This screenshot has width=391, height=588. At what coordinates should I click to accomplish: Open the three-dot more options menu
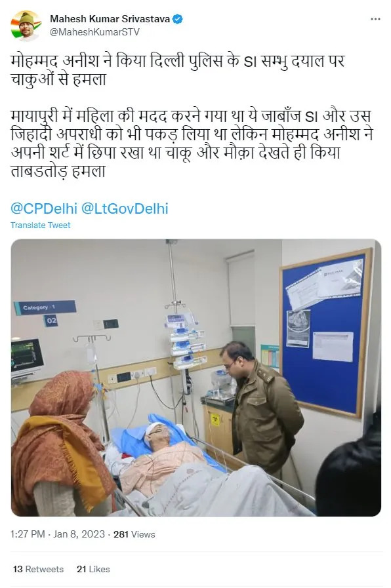(x=375, y=19)
